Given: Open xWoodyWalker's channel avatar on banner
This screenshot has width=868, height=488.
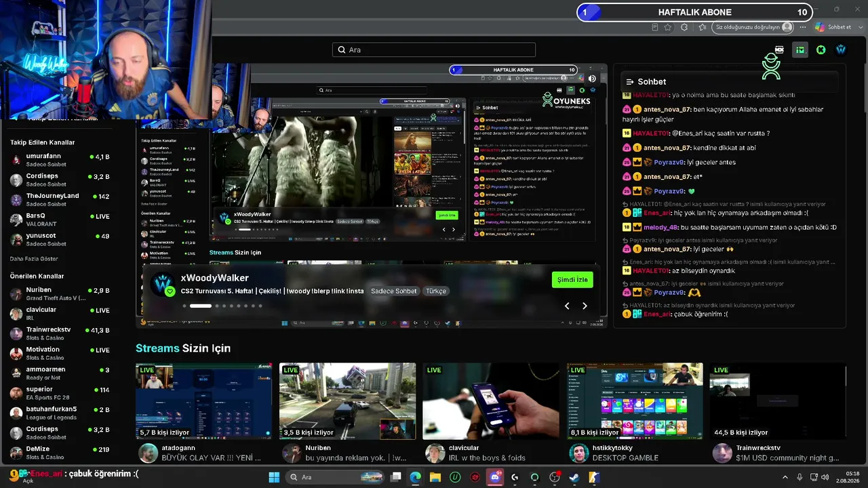Looking at the screenshot, I should click(163, 284).
